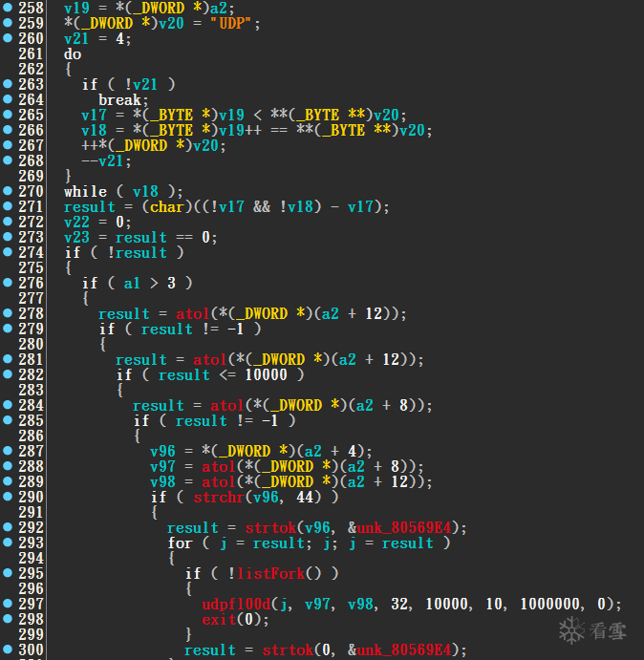Toggle the breakpoint dot on line 276

pos(7,283)
